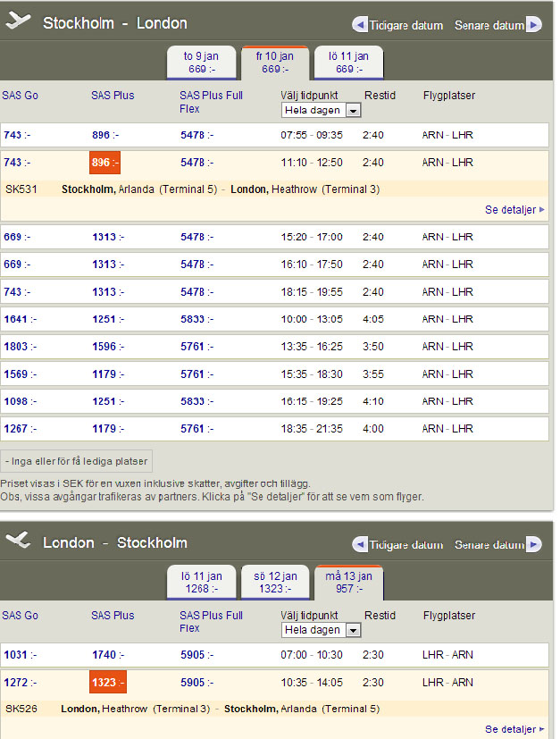
Task: Pick the SAS Go 1031 fare for the 07:00 return flight
Action: 15,655
